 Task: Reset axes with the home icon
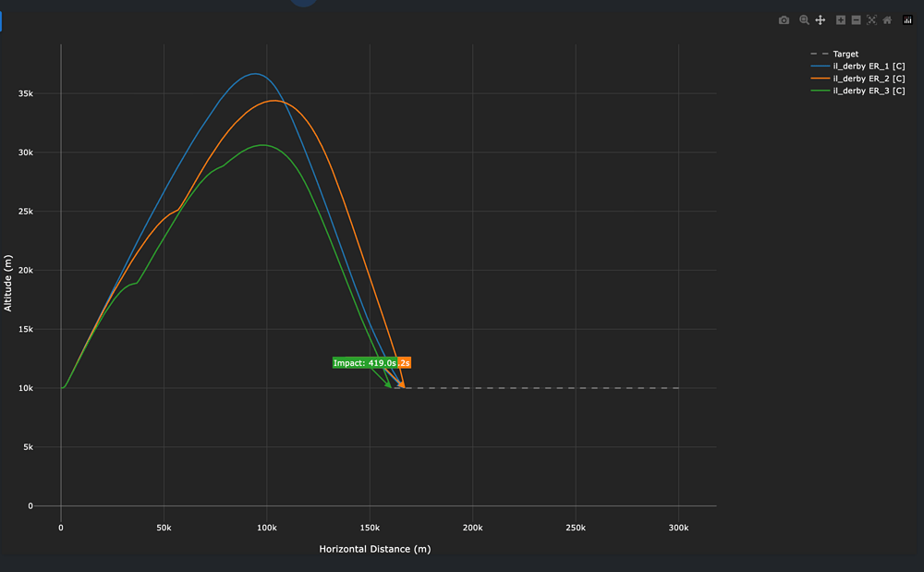(x=887, y=20)
